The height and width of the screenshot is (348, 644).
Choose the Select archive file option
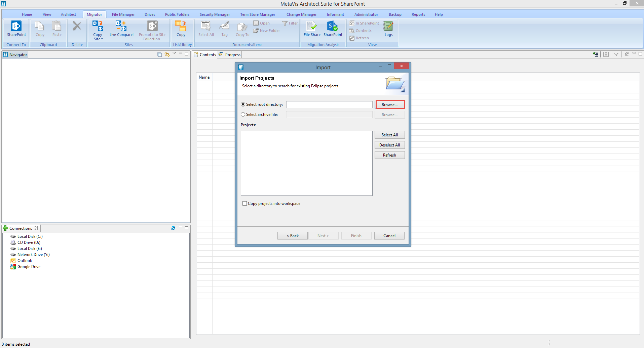coord(243,115)
